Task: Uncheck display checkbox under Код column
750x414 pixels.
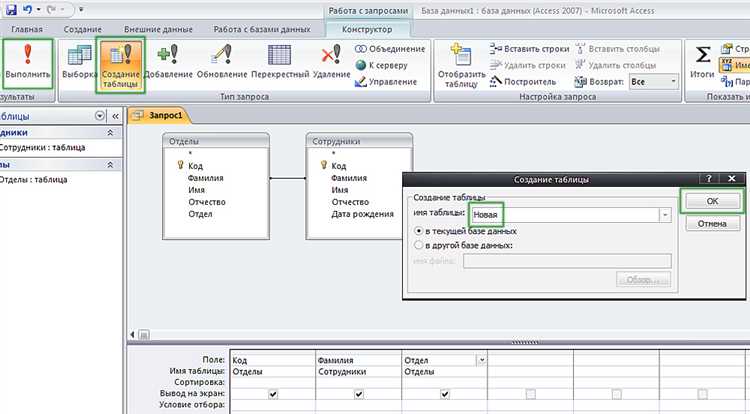Action: pyautogui.click(x=273, y=394)
